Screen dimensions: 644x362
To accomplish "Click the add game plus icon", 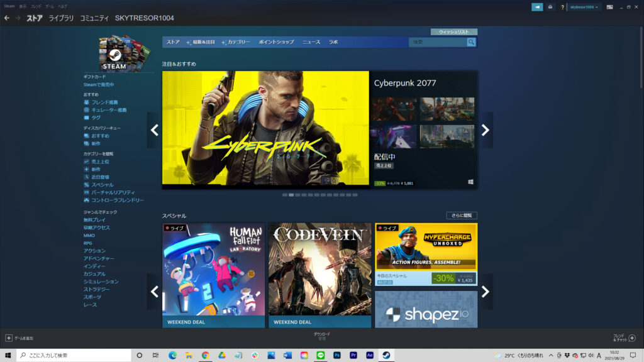I will click(9, 337).
